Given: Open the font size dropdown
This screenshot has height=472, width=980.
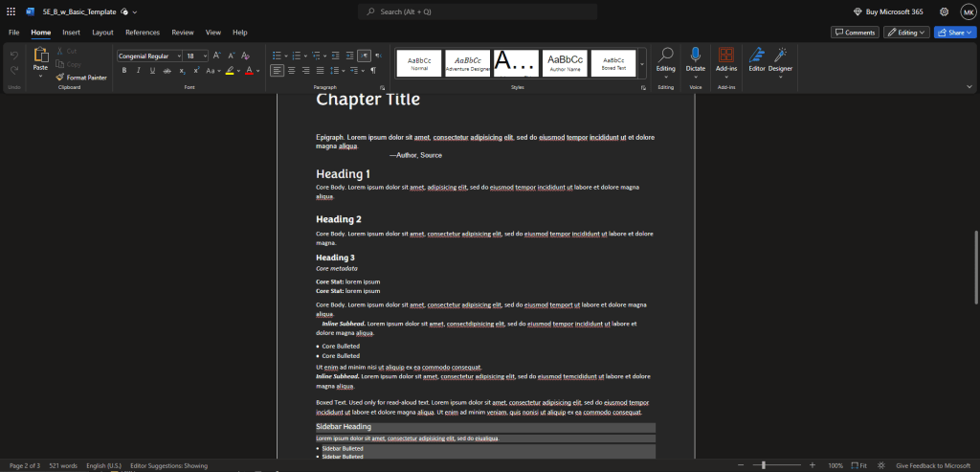Looking at the screenshot, I should 204,56.
